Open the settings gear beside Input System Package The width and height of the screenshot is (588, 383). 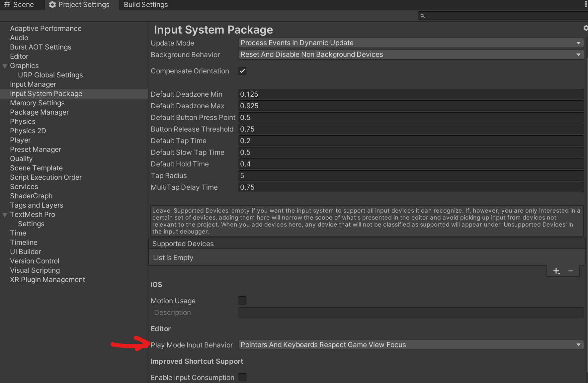pyautogui.click(x=585, y=28)
